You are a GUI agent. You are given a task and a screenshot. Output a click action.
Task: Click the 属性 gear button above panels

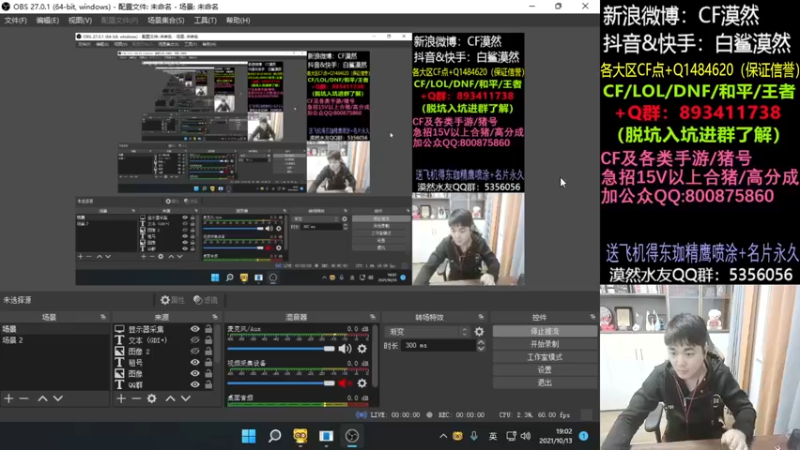(172, 300)
